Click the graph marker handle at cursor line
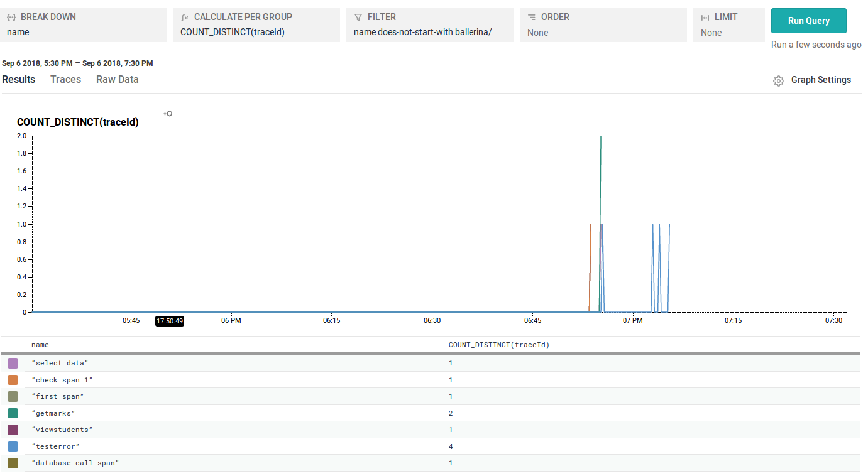 point(169,114)
